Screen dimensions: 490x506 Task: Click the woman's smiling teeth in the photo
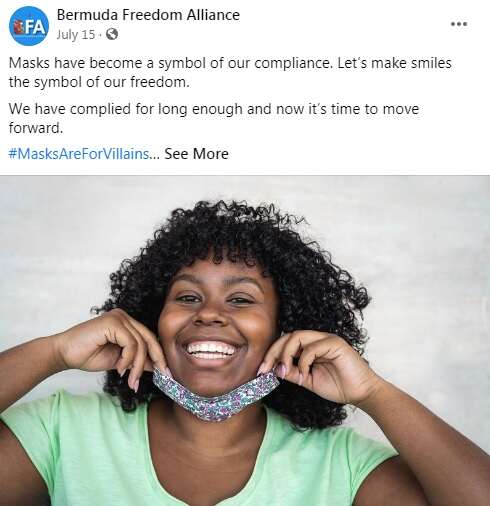tap(211, 350)
